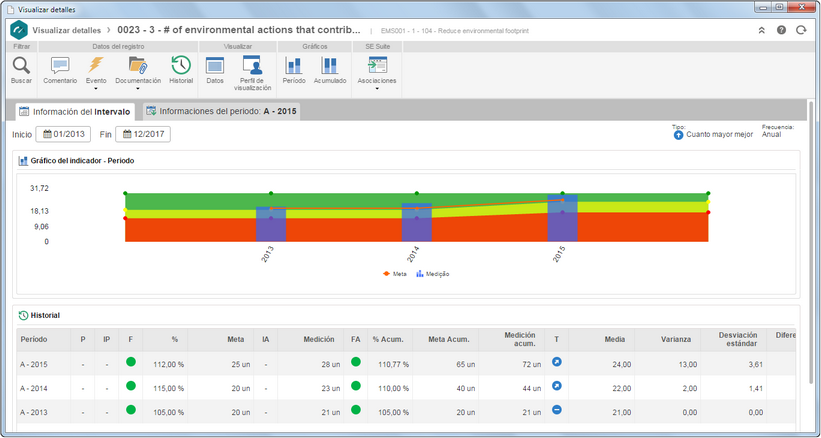Click the 112,00 % value
The height and width of the screenshot is (438, 821).
[x=169, y=364]
